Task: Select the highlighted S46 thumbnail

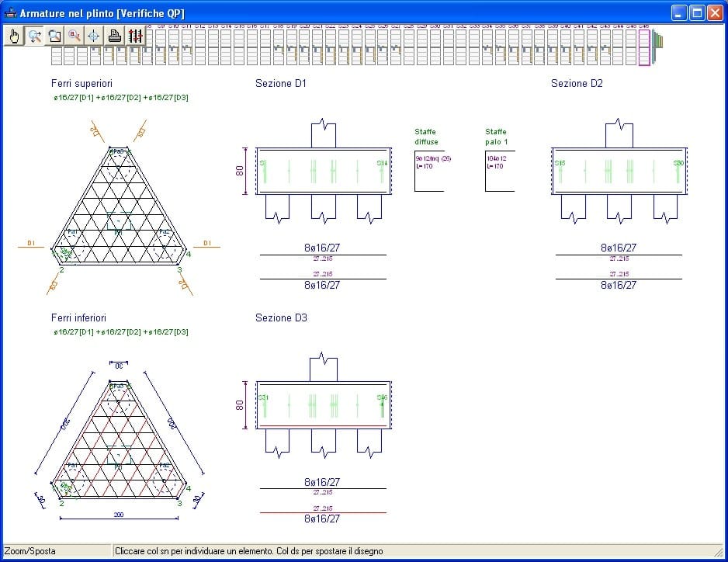Action: (643, 47)
